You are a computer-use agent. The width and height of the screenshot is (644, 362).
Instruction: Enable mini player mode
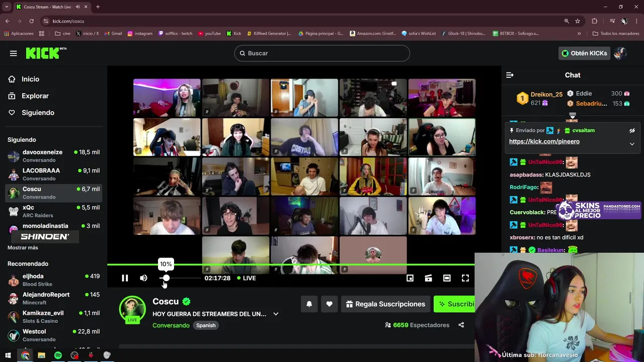[x=410, y=278]
